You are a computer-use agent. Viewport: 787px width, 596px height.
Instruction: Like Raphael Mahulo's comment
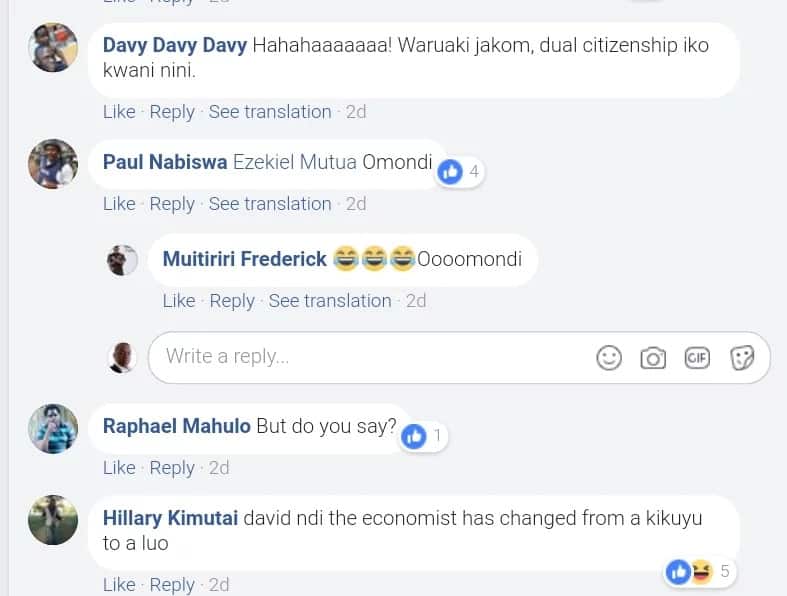pyautogui.click(x=119, y=467)
